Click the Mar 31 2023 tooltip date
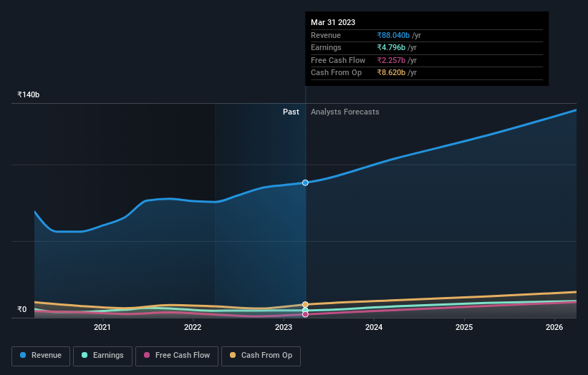The height and width of the screenshot is (375, 588). tap(333, 22)
